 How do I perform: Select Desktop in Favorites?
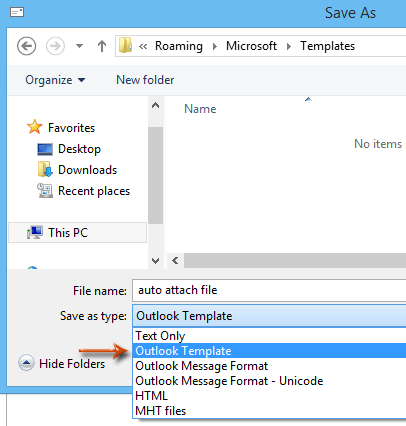79,149
